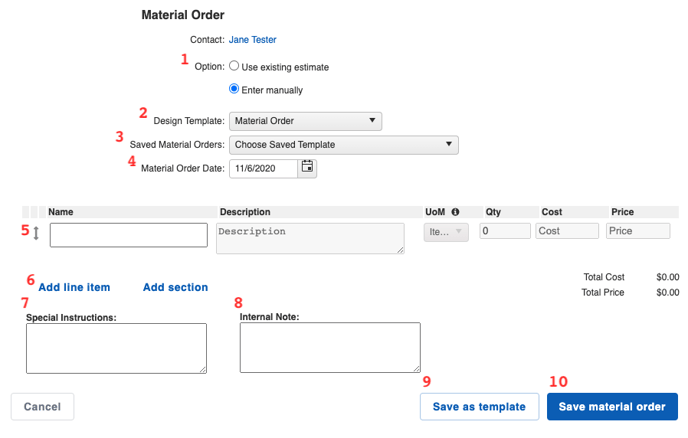Expand the Choose Saved Template dropdown
Viewport: 688px width, 438px height.
[344, 145]
